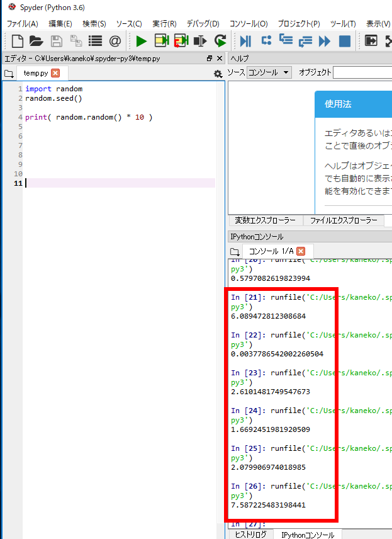Save the current file via floppy icon
This screenshot has height=539, width=392.
click(x=57, y=41)
